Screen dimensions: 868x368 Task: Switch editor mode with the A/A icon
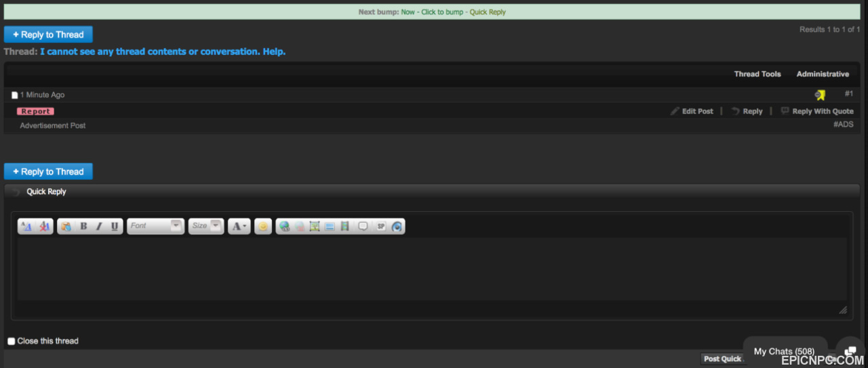click(27, 226)
